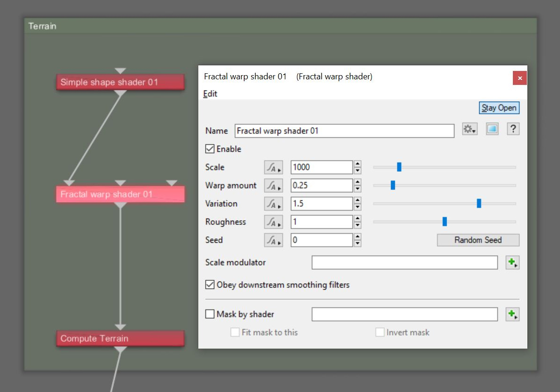Open the node preview window icon
Viewport: 560px width, 392px height.
coord(492,129)
